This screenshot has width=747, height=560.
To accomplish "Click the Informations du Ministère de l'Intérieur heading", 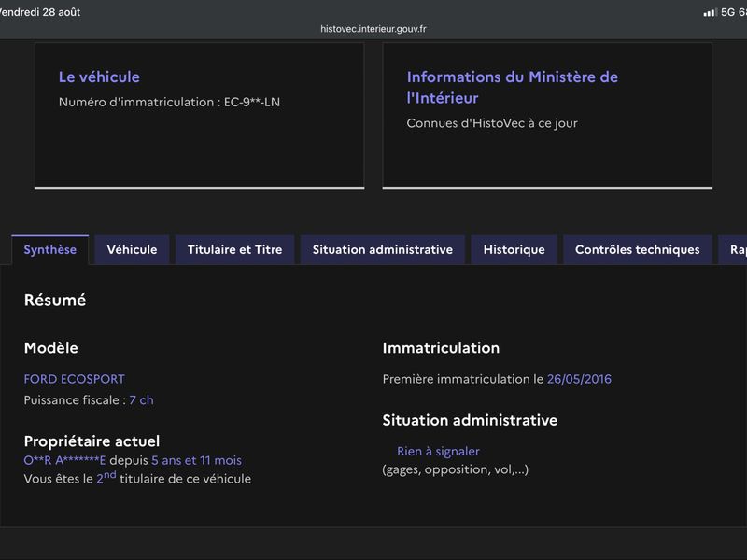I will coord(512,87).
